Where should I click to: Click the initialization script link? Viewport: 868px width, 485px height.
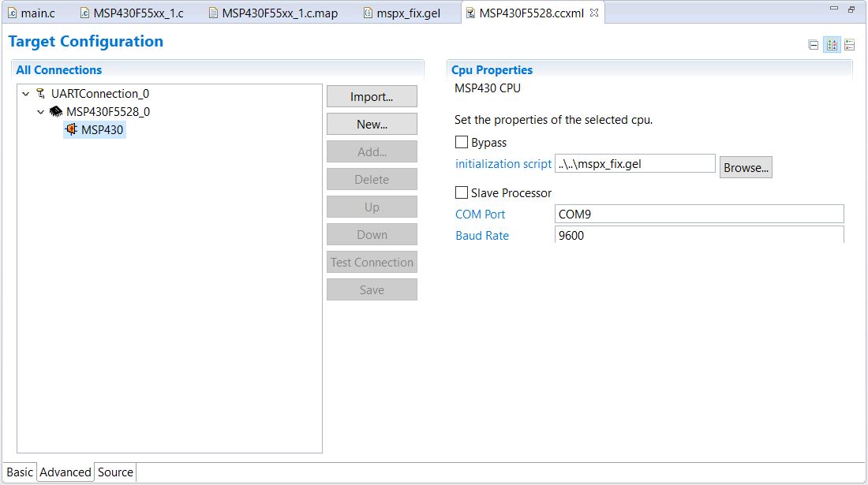pos(503,164)
